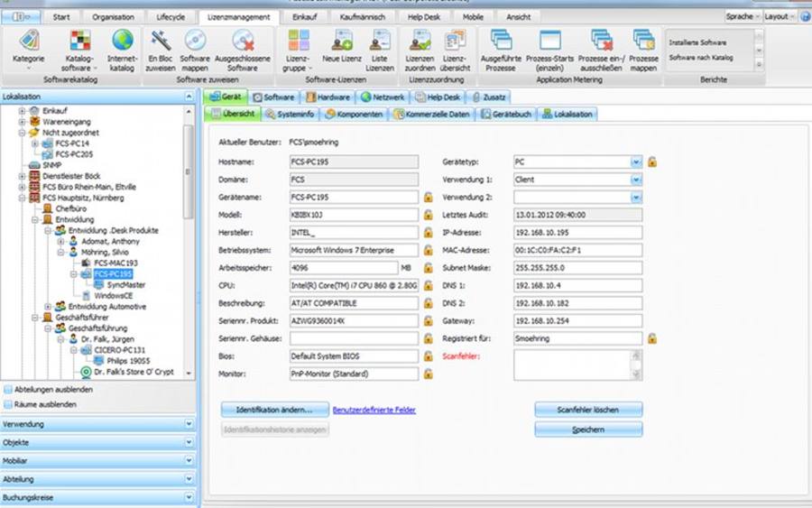
Task: Switch to the Help Desk ribbon tab
Action: tap(424, 17)
